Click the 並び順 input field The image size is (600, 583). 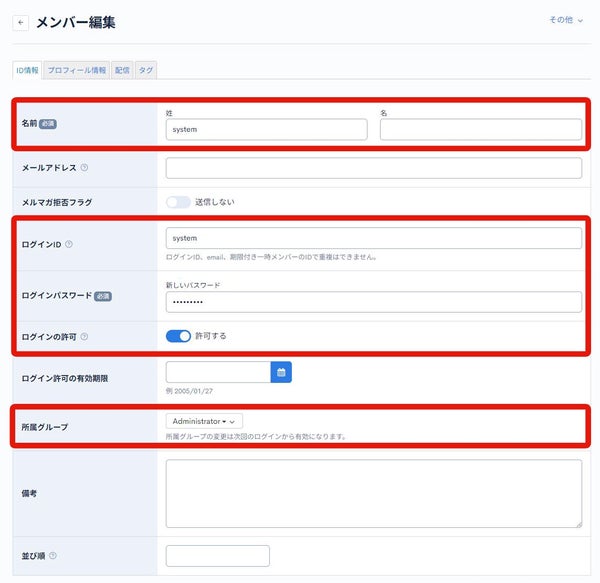[x=218, y=556]
